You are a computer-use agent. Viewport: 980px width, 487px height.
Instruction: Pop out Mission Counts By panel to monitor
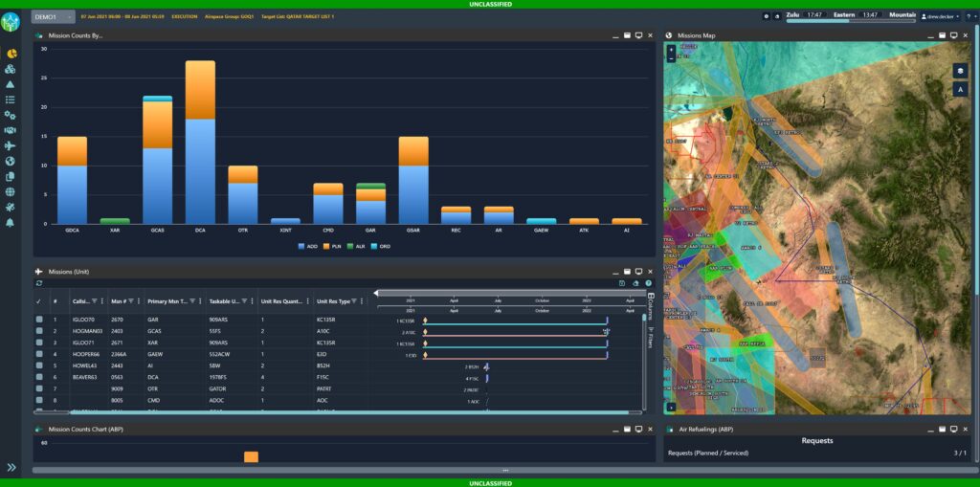pos(638,35)
